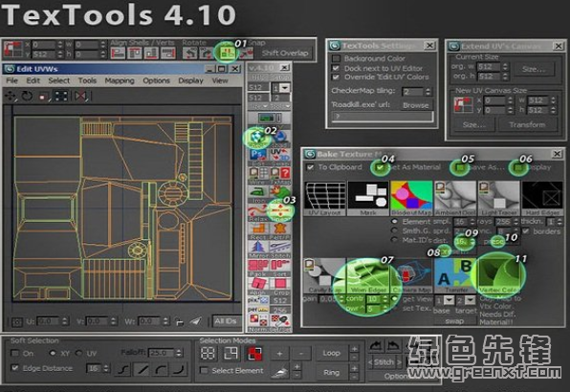Click the UV Layout bake thumbnail
This screenshot has width=570, height=392.
click(x=324, y=198)
